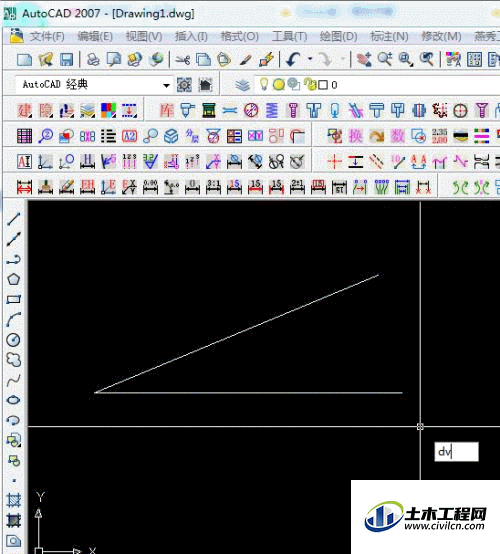Select the Circle tool
The image size is (500, 554).
tap(14, 340)
